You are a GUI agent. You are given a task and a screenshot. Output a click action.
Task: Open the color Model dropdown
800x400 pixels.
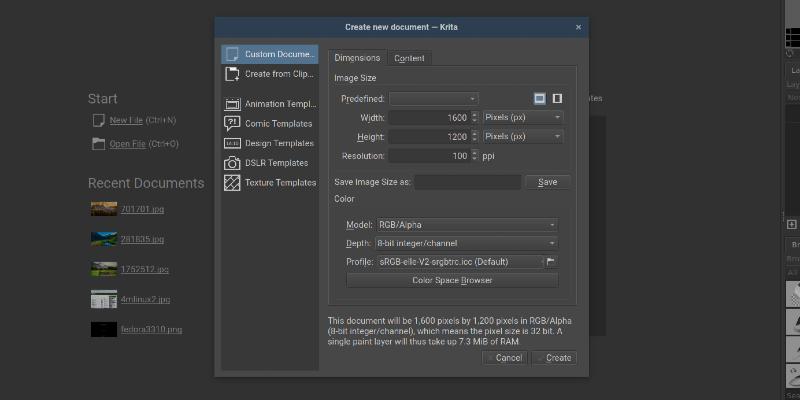tap(465, 225)
